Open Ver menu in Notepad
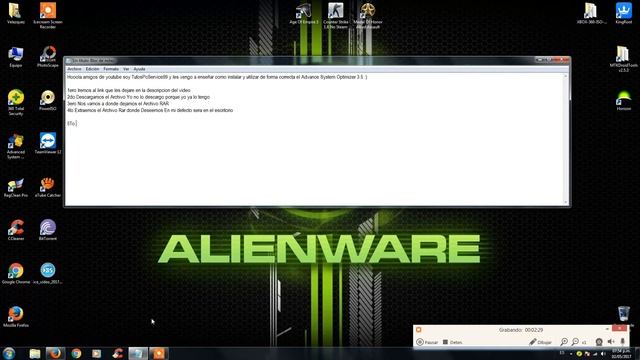 tap(126, 69)
